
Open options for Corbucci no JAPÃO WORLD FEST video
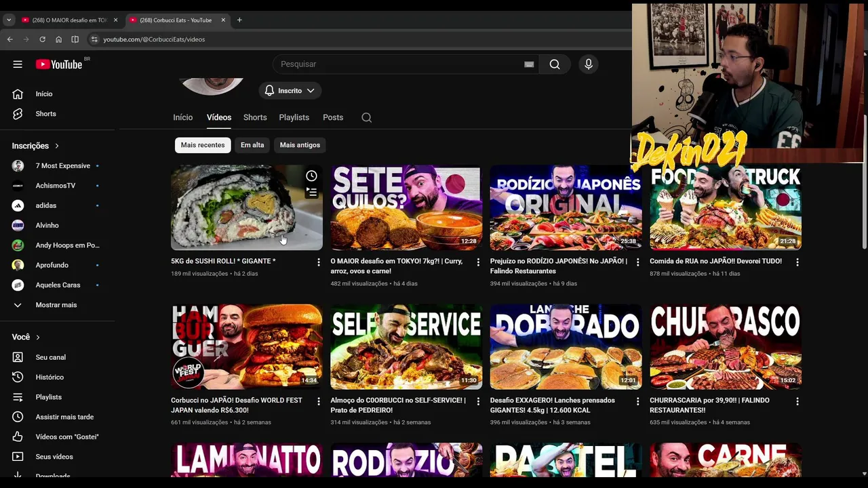[319, 401]
